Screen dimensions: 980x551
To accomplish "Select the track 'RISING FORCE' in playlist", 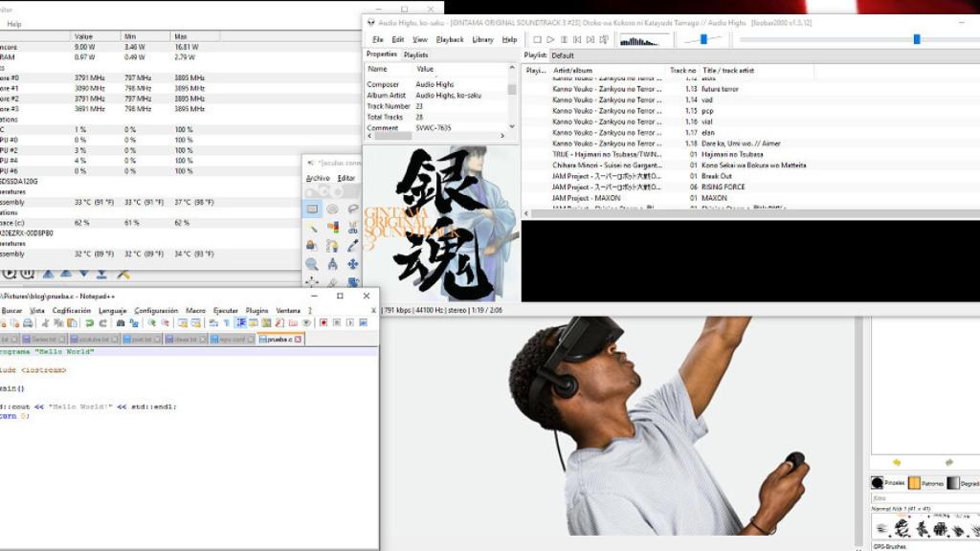I will coord(723,187).
